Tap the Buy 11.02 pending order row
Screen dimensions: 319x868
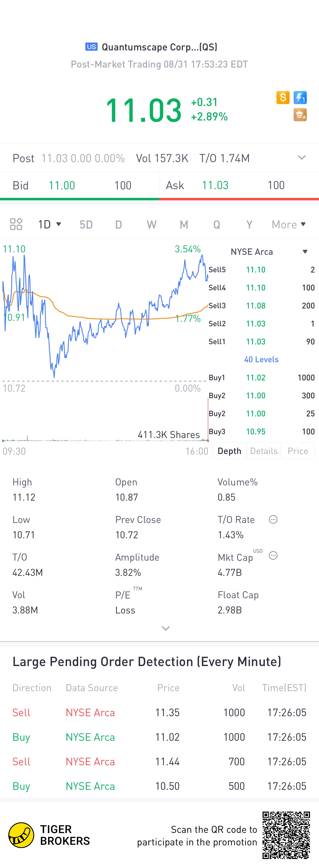159,737
